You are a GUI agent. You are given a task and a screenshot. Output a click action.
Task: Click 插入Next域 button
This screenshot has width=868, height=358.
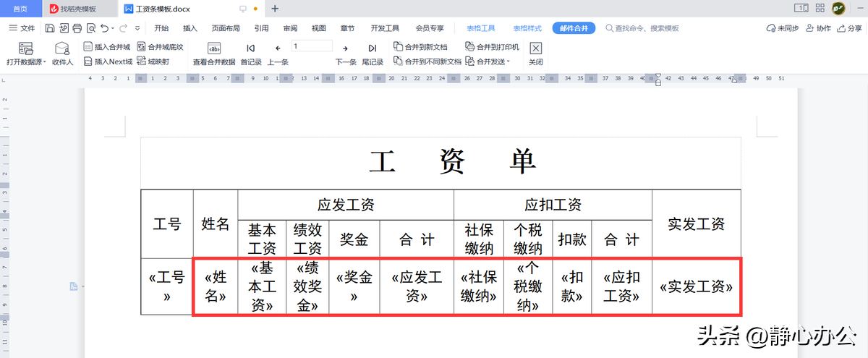click(108, 61)
